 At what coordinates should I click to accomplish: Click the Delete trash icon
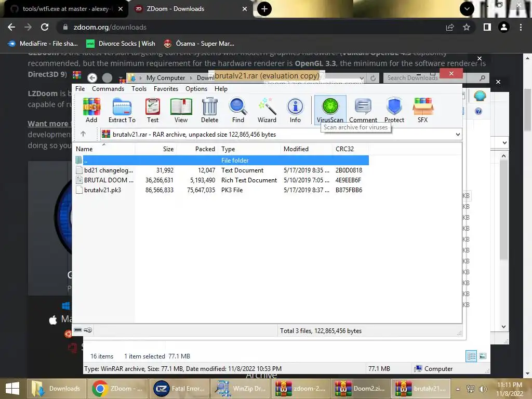(x=210, y=110)
